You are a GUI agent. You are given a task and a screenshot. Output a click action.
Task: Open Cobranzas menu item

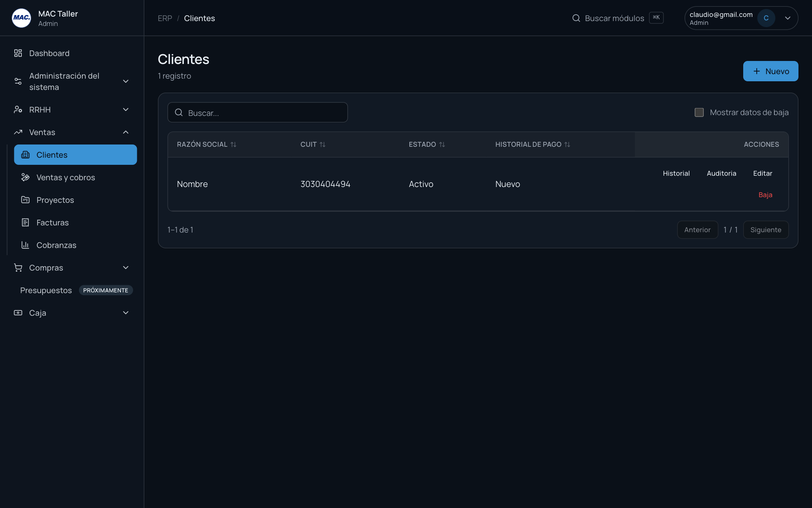(x=75, y=245)
